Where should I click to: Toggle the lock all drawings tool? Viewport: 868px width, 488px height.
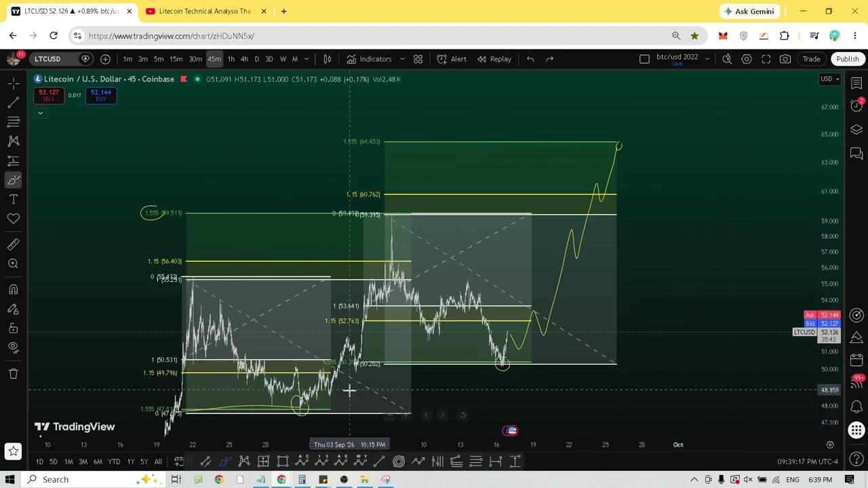(13, 328)
